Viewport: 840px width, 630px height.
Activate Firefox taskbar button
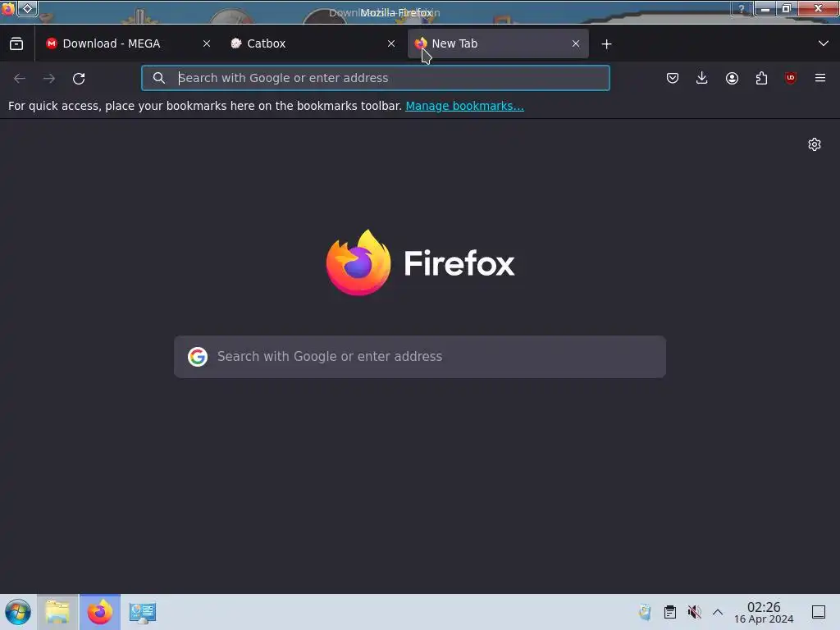point(100,612)
